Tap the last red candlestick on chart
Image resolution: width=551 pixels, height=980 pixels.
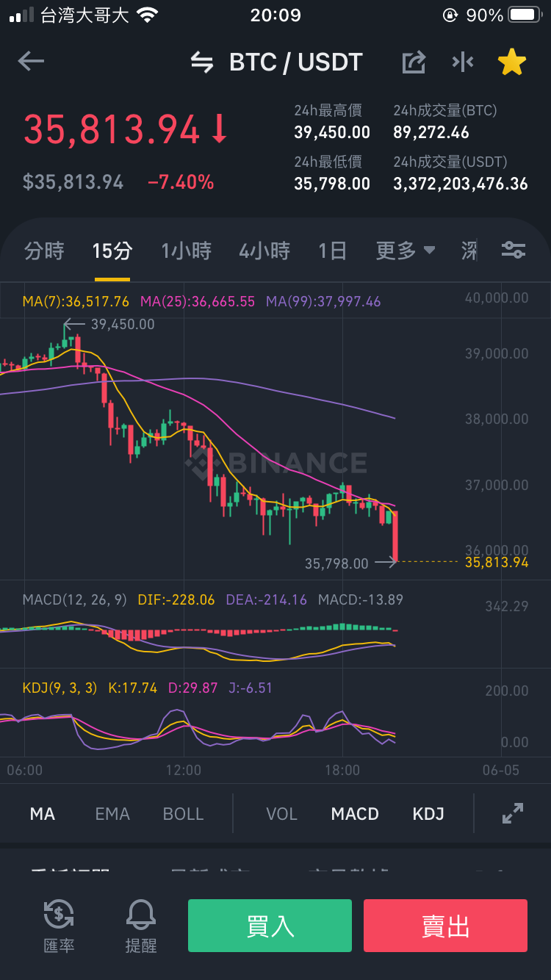(x=395, y=537)
